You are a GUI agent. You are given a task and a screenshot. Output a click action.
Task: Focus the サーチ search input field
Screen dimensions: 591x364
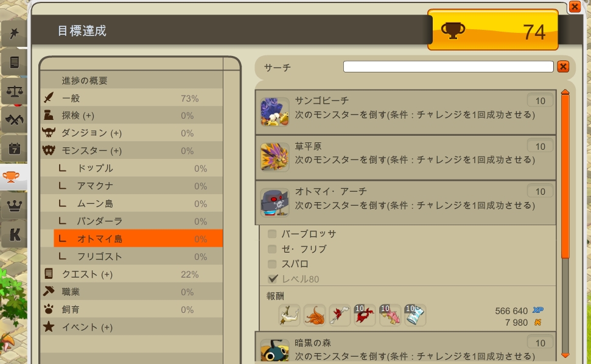pyautogui.click(x=448, y=67)
